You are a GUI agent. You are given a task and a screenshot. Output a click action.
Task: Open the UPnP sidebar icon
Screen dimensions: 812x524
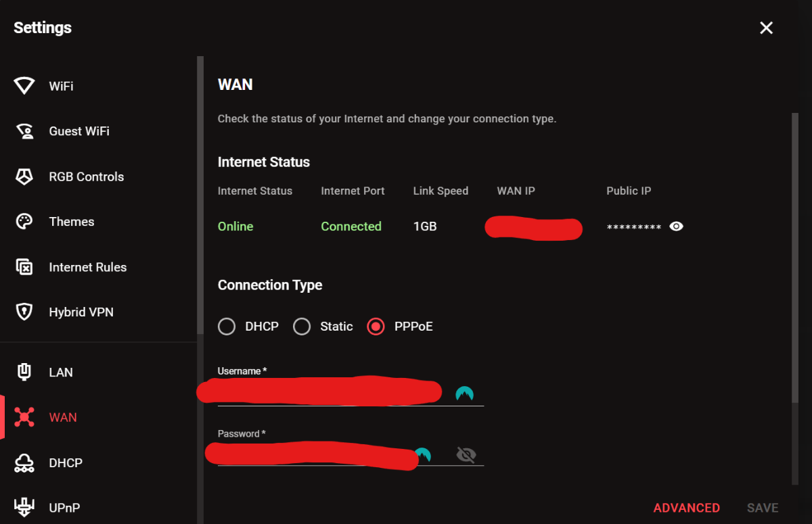coord(24,507)
